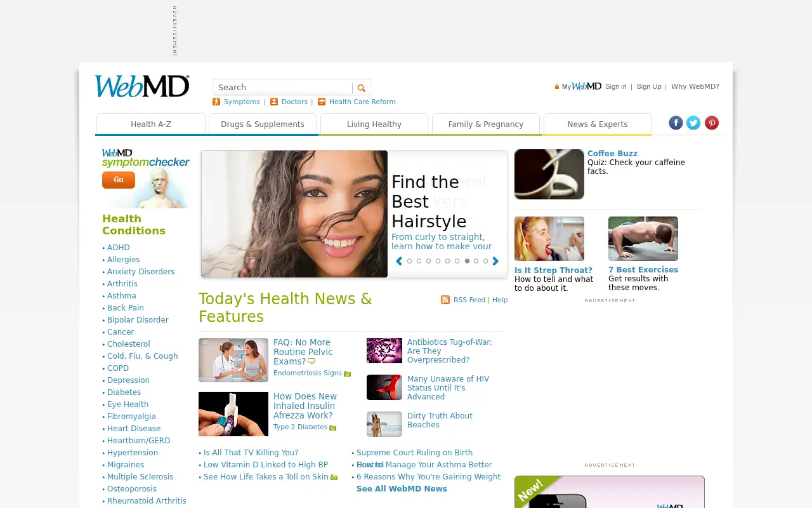Open See All WebMD News link
This screenshot has height=508, width=812.
pyautogui.click(x=402, y=489)
